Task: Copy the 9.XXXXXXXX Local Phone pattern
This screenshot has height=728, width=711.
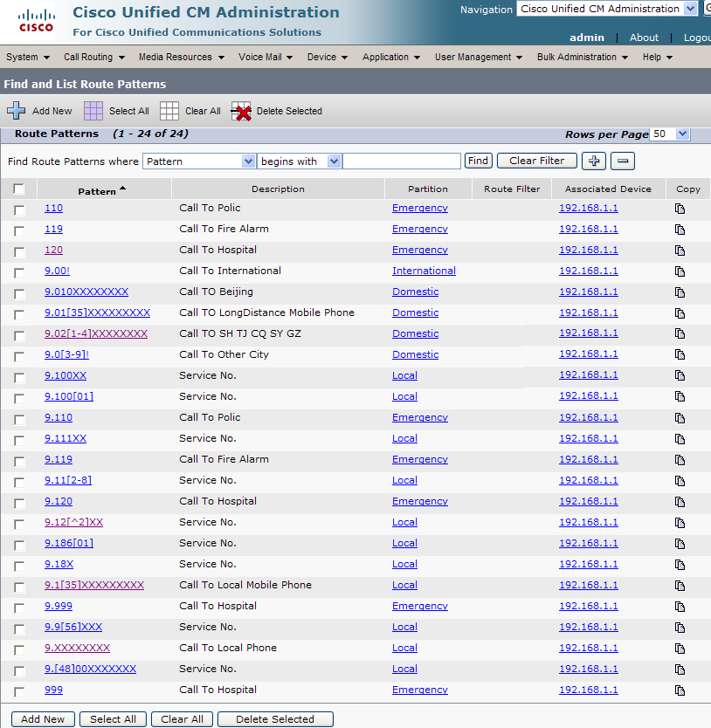Action: coord(680,649)
